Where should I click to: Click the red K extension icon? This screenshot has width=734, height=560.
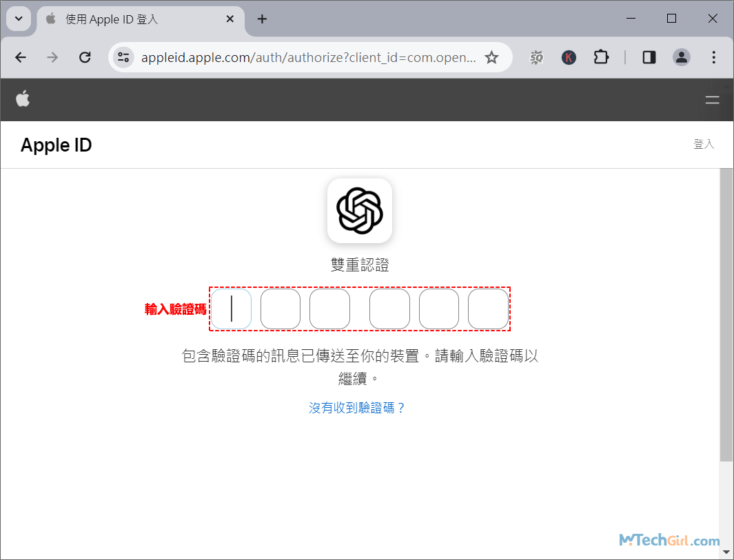click(569, 57)
